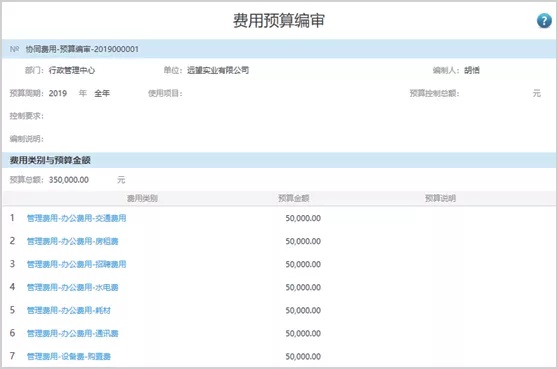The image size is (558, 369).
Task: Click the 费用类别 column header
Action: (142, 198)
